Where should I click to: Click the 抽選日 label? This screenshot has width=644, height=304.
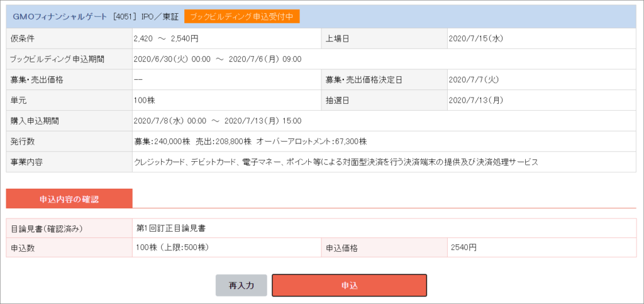337,100
